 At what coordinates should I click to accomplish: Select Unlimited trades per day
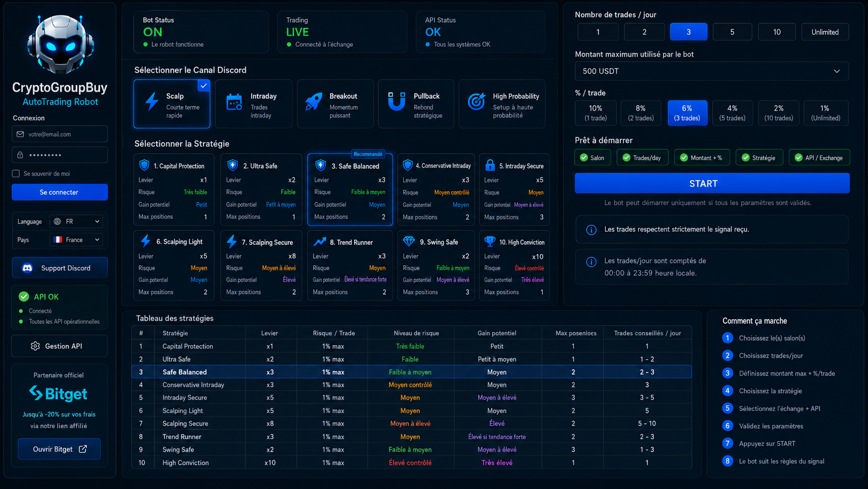(825, 32)
